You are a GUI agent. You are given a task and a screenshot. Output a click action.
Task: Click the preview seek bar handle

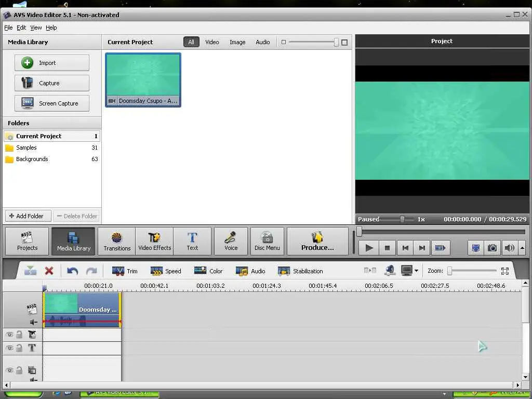click(x=360, y=232)
